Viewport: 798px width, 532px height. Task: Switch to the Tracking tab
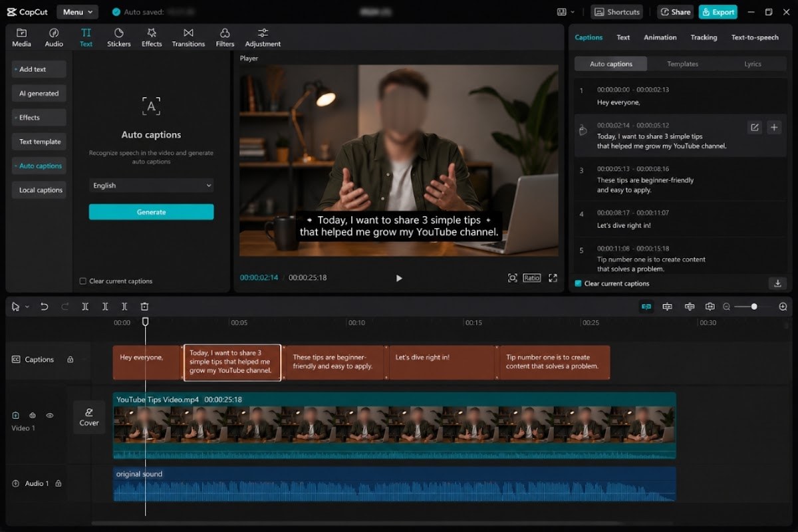point(704,37)
